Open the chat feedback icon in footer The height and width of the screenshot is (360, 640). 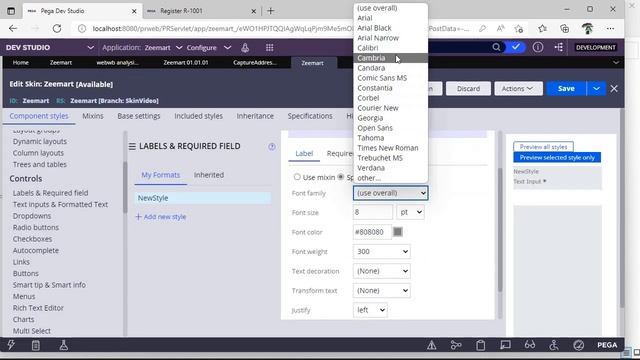505,345
